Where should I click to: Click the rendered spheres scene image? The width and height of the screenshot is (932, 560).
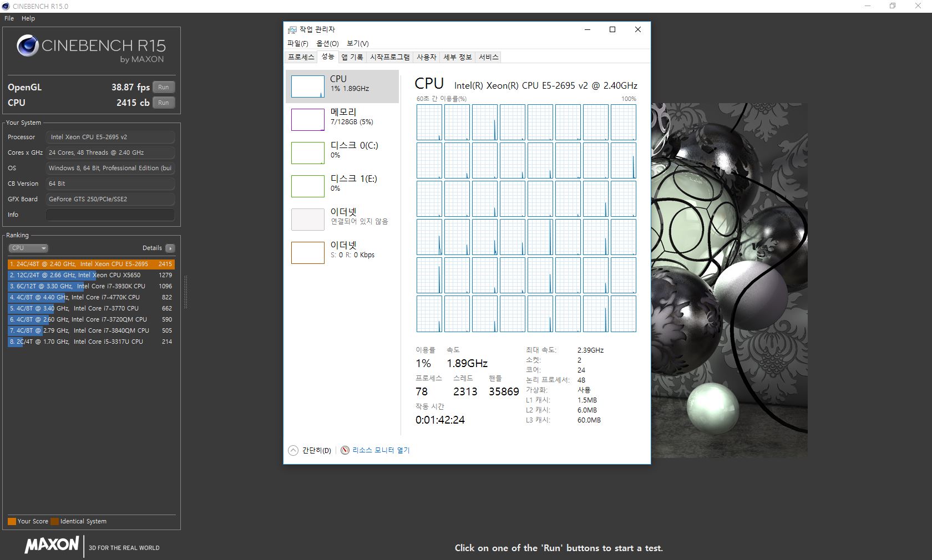pos(729,280)
